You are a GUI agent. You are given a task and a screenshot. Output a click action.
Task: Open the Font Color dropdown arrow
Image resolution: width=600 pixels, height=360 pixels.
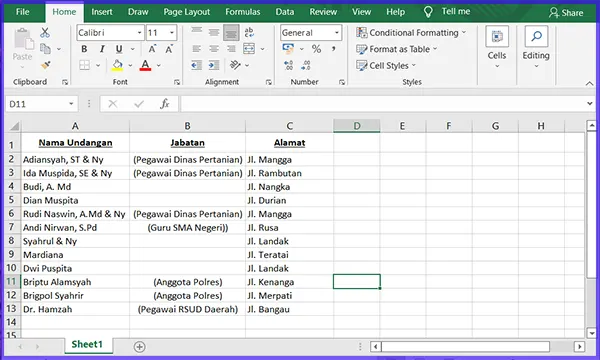(x=158, y=65)
